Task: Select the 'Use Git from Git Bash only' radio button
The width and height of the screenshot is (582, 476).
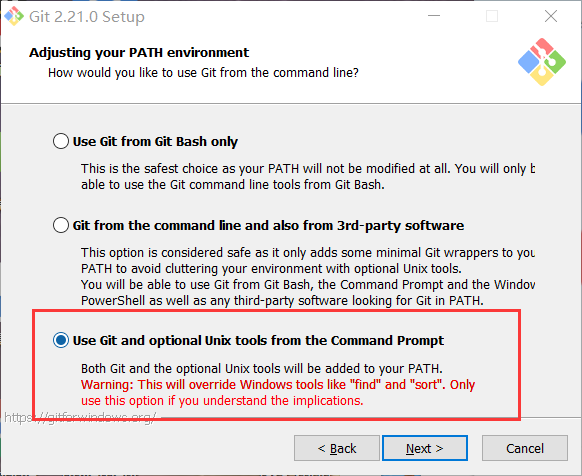Action: pyautogui.click(x=61, y=141)
